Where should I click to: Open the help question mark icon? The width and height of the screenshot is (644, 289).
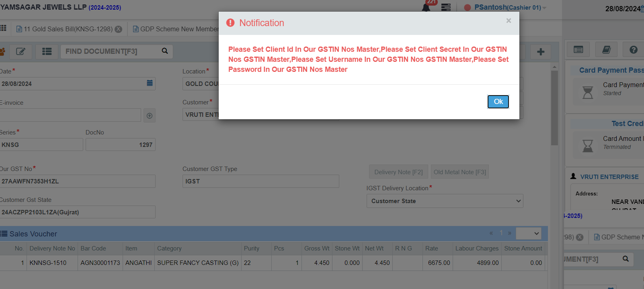point(634,50)
